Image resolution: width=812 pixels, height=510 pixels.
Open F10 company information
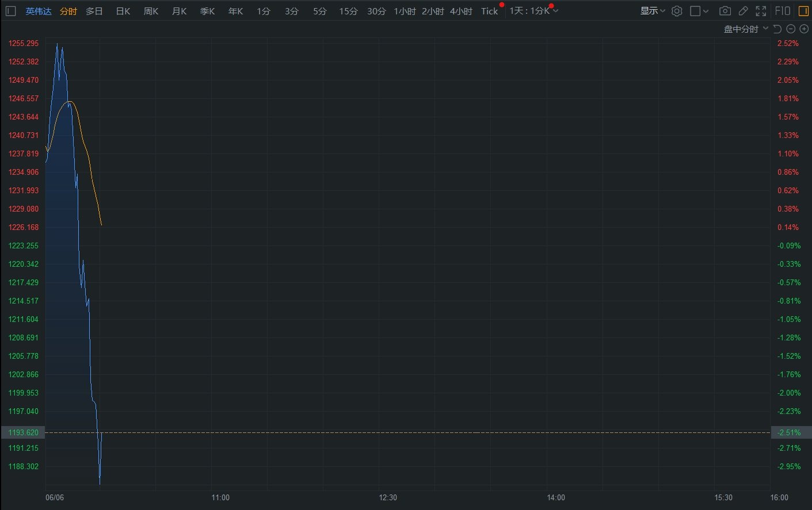783,11
